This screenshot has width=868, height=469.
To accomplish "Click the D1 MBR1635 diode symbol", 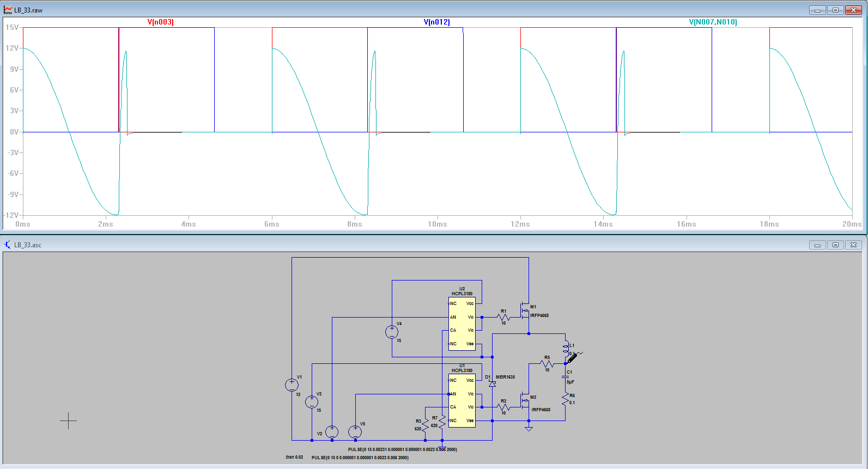I will pyautogui.click(x=492, y=383).
